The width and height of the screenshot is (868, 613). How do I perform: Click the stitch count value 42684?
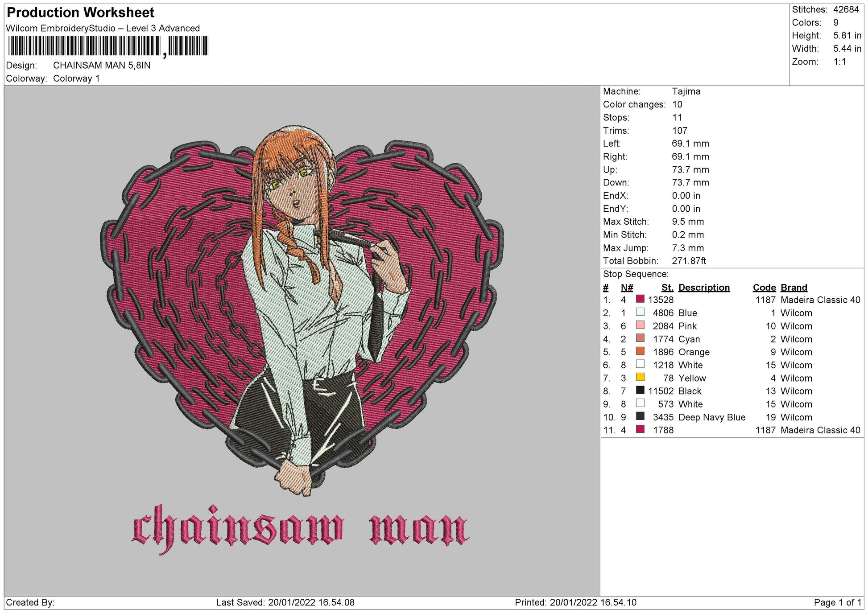tap(846, 9)
